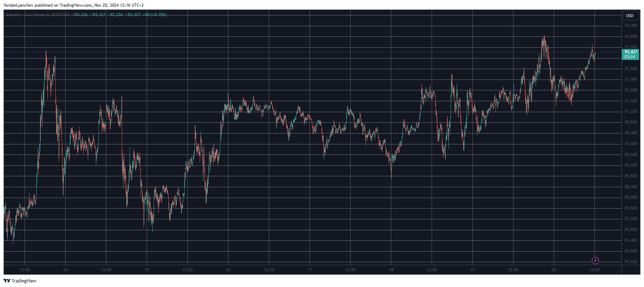The width and height of the screenshot is (644, 287).
Task: Select the 86,000 price axis label
Action: click(x=631, y=251)
